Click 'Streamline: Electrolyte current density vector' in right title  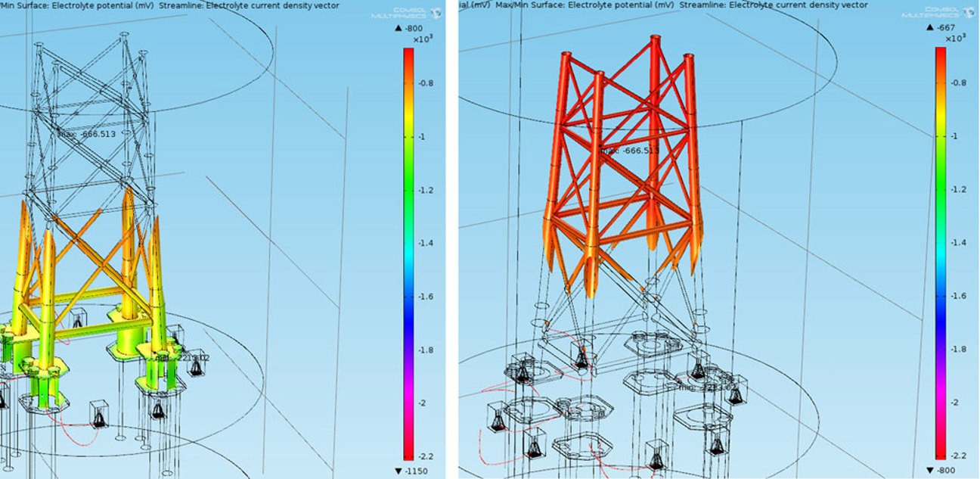tap(756, 5)
